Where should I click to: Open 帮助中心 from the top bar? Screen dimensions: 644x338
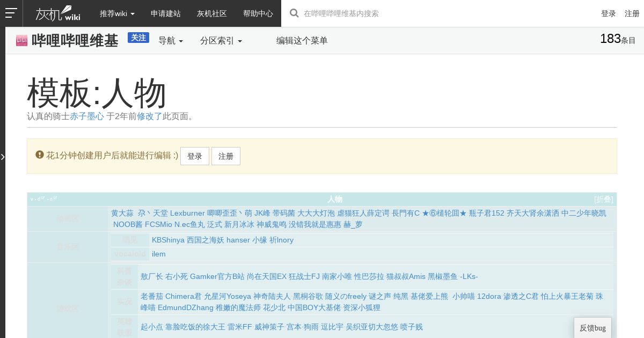pyautogui.click(x=258, y=13)
